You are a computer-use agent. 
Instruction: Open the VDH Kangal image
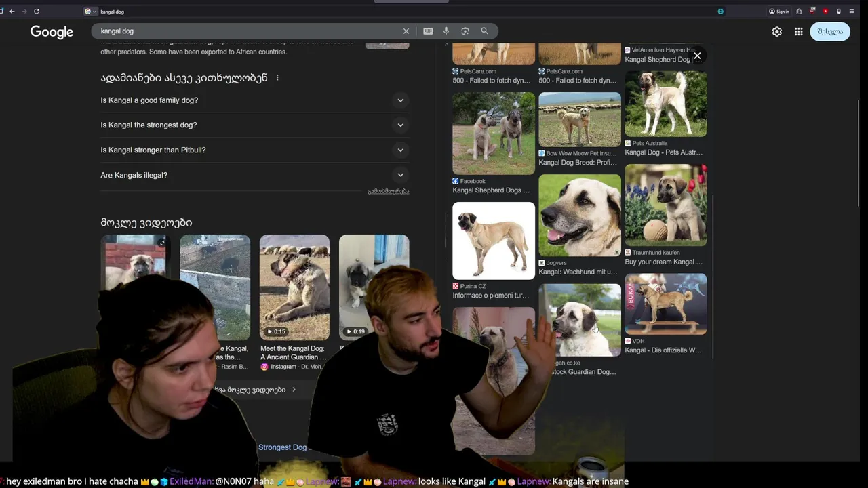click(666, 304)
